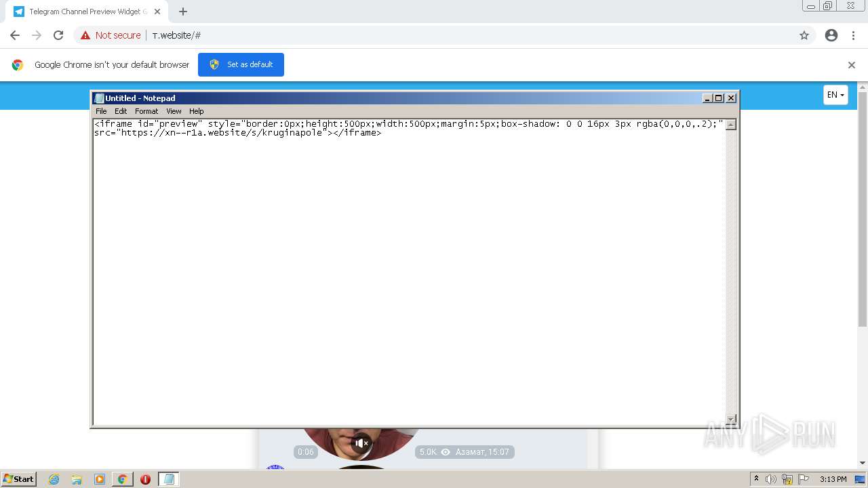
Task: Launch Internet Explorer from taskbar
Action: pyautogui.click(x=54, y=479)
